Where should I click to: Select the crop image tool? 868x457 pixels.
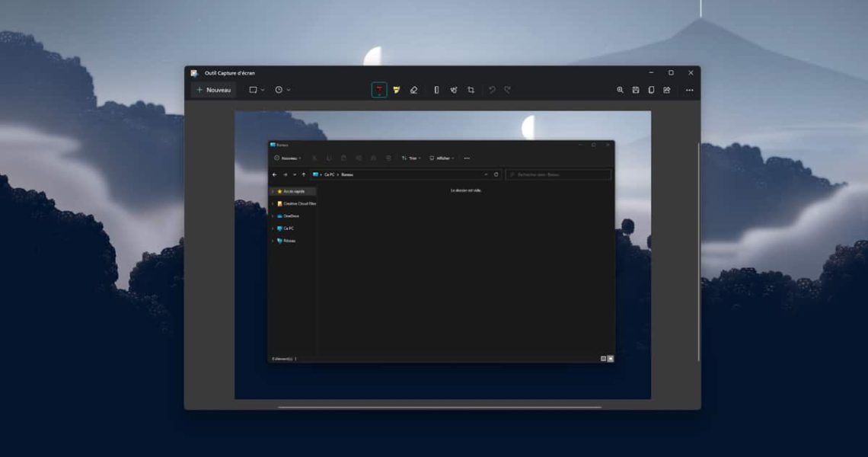(x=471, y=90)
